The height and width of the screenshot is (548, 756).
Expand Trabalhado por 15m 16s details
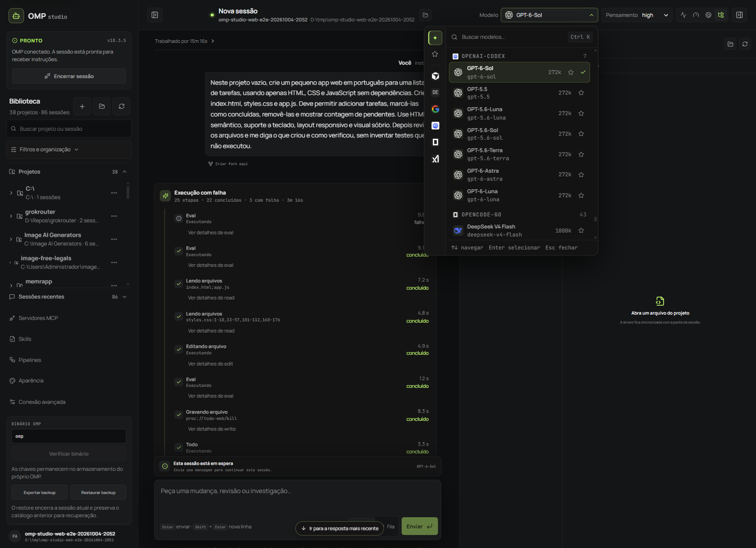pyautogui.click(x=184, y=41)
